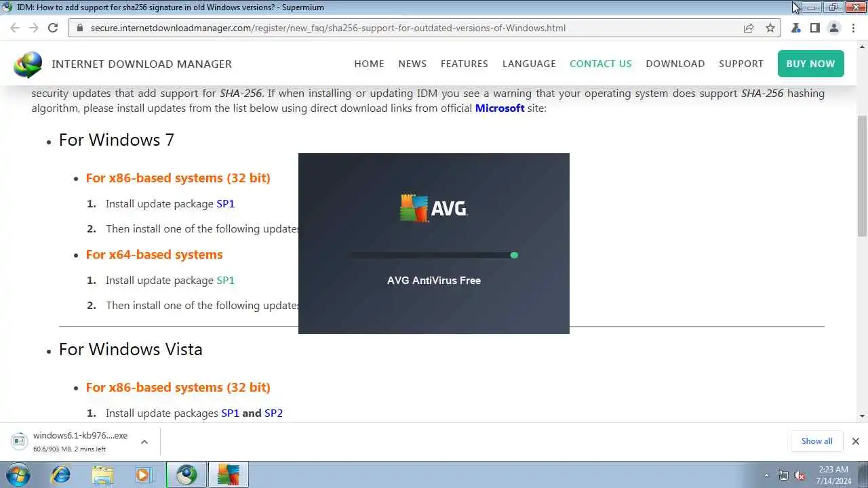
Task: Open Windows Media Player from taskbar
Action: [144, 474]
